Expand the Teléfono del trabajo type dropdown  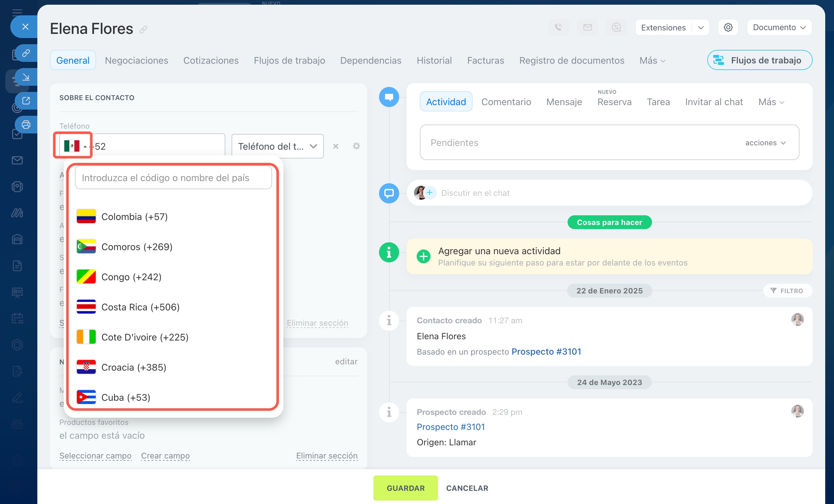277,146
